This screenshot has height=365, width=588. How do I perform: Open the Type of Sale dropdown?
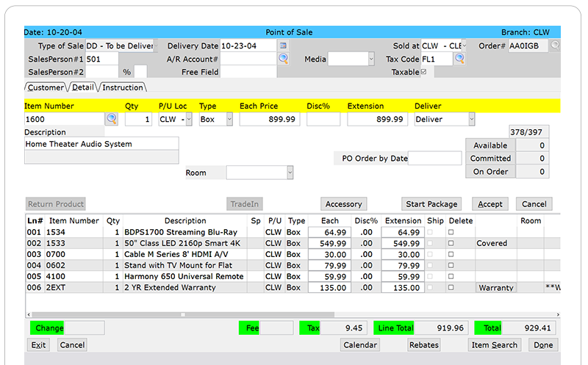[x=156, y=46]
